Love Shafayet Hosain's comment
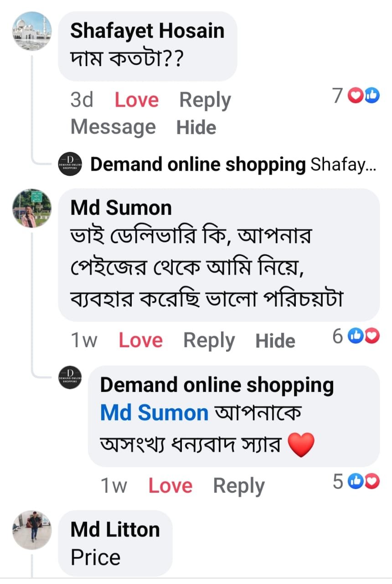Screen dimensions: 392x584 [x=136, y=100]
